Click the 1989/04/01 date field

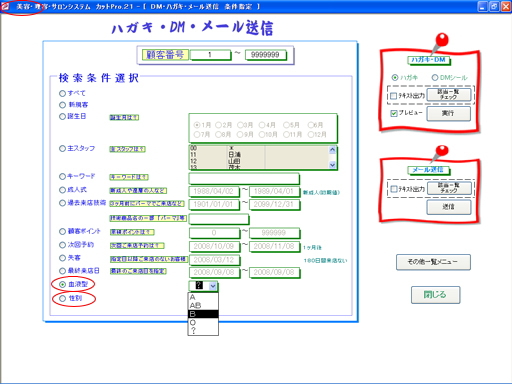(274, 191)
